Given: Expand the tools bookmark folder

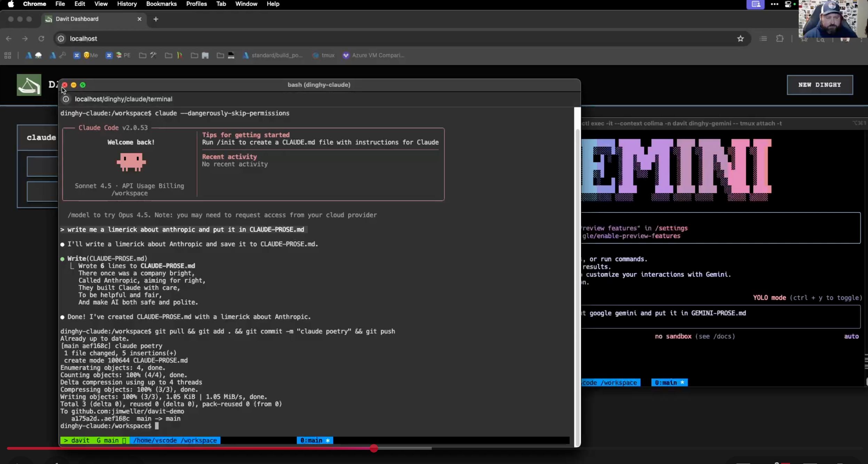Looking at the screenshot, I should click(148, 55).
